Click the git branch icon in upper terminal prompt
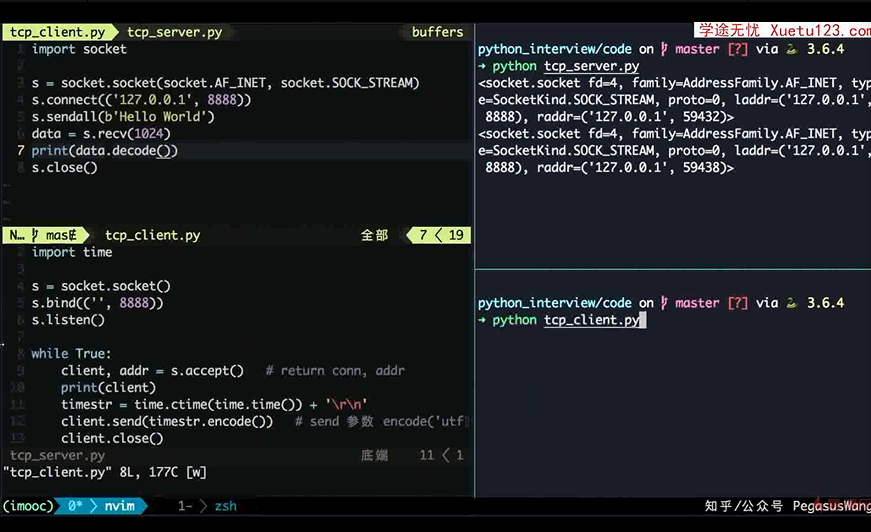The image size is (871, 532). tap(664, 49)
